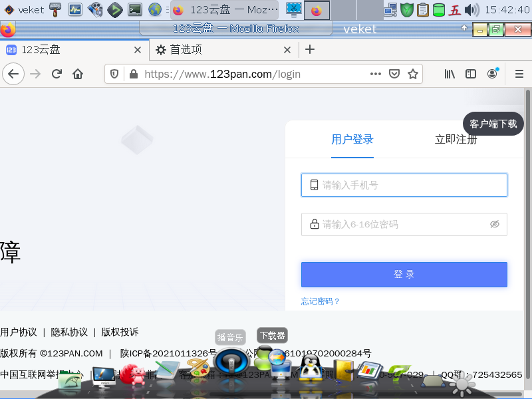532x399 pixels.
Task: Click the green play arrow launcher
Action: (x=115, y=10)
